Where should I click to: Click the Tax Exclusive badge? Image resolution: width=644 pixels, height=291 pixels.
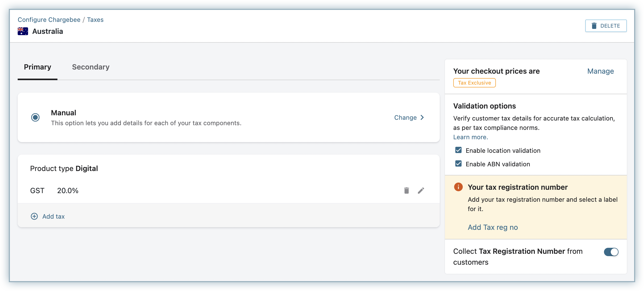474,83
